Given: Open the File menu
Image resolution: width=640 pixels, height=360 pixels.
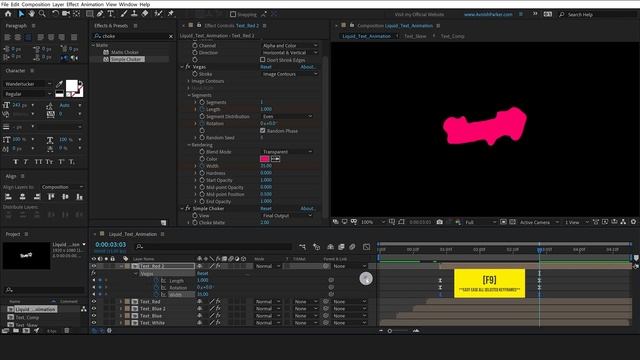Looking at the screenshot, I should (x=5, y=4).
